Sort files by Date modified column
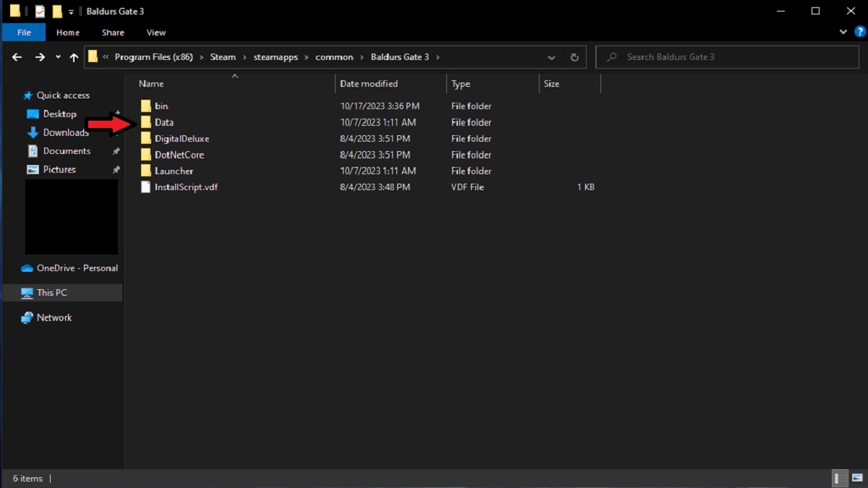This screenshot has height=488, width=868. [369, 84]
